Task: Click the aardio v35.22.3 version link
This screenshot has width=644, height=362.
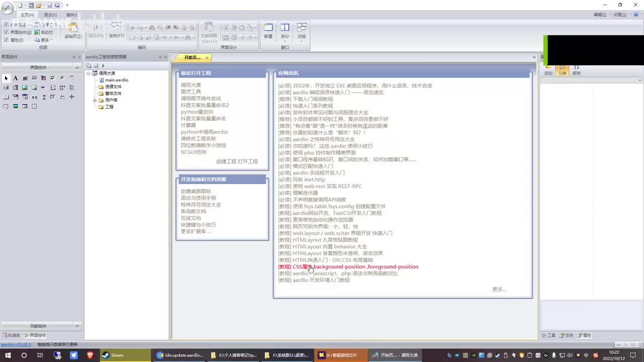Action: click(16, 344)
